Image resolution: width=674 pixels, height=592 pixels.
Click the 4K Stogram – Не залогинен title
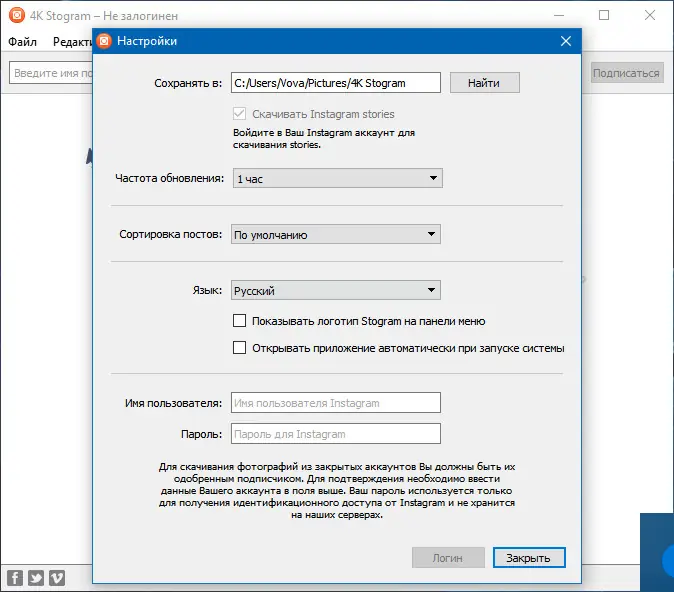point(104,16)
